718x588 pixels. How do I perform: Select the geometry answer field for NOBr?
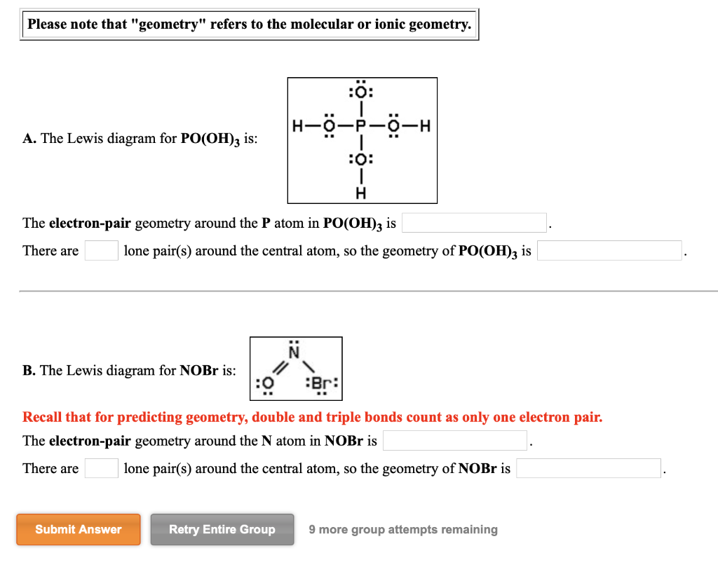588,467
